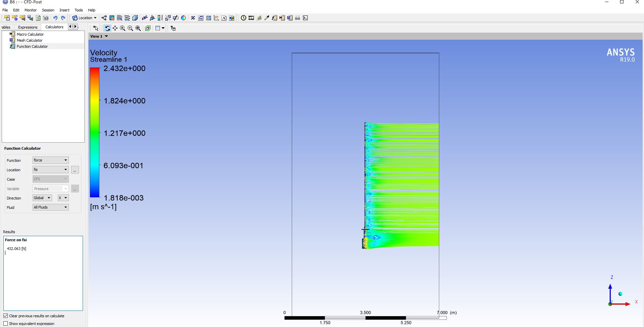Insert a Contour plot

click(x=112, y=18)
